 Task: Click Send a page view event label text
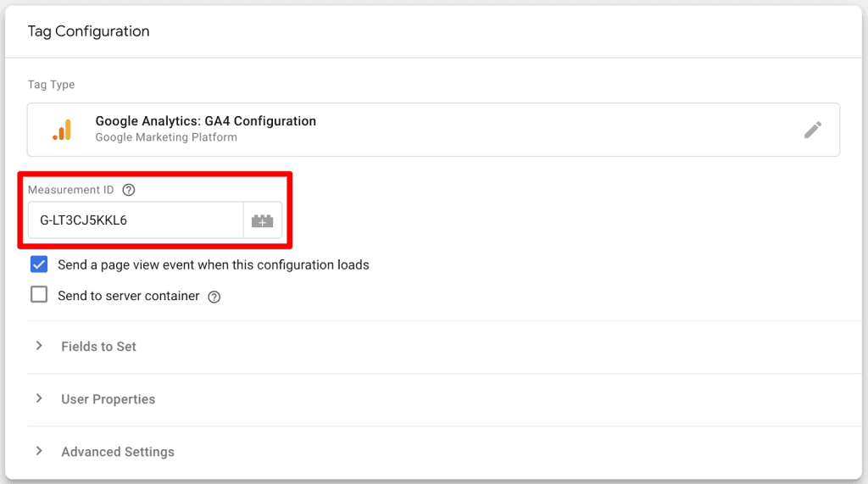[x=213, y=264]
